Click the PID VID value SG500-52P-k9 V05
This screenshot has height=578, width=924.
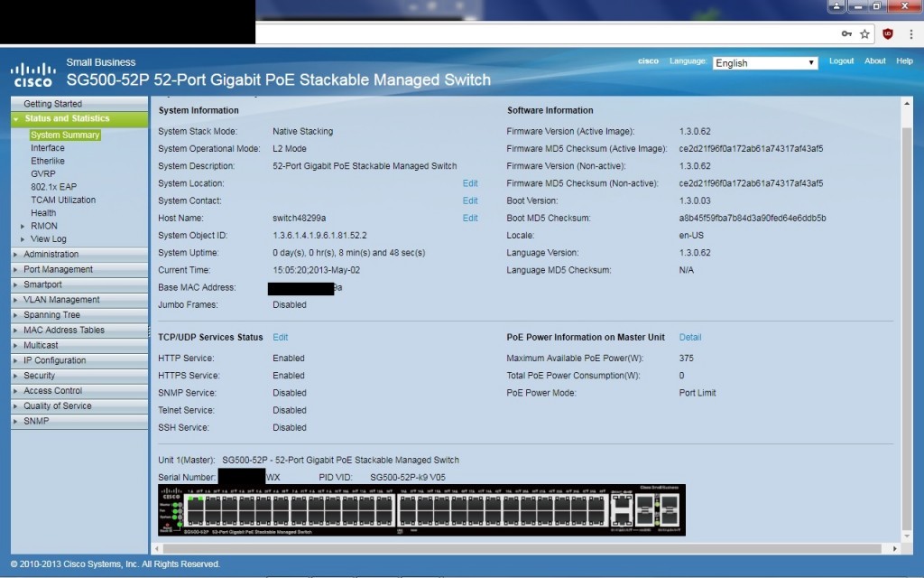[x=407, y=477]
